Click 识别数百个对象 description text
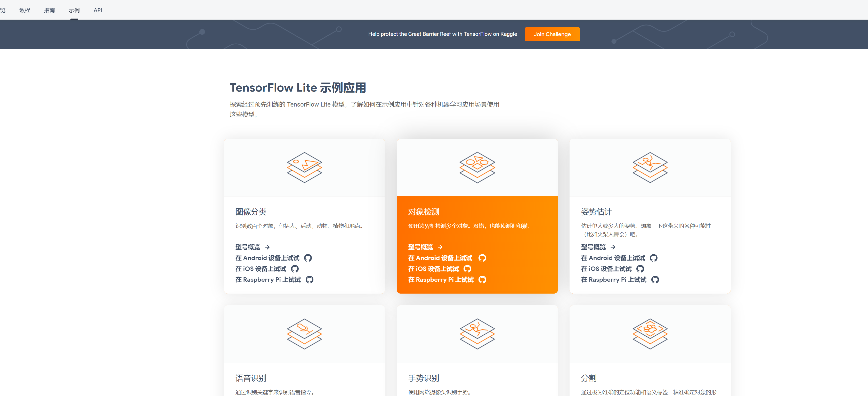This screenshot has height=396, width=868. [300, 226]
